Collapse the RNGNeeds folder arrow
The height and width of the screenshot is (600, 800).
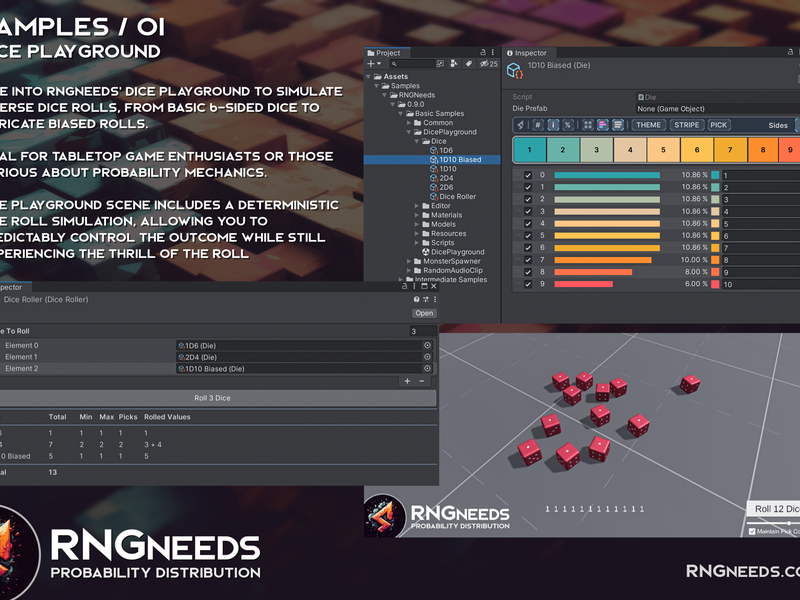click(x=384, y=95)
